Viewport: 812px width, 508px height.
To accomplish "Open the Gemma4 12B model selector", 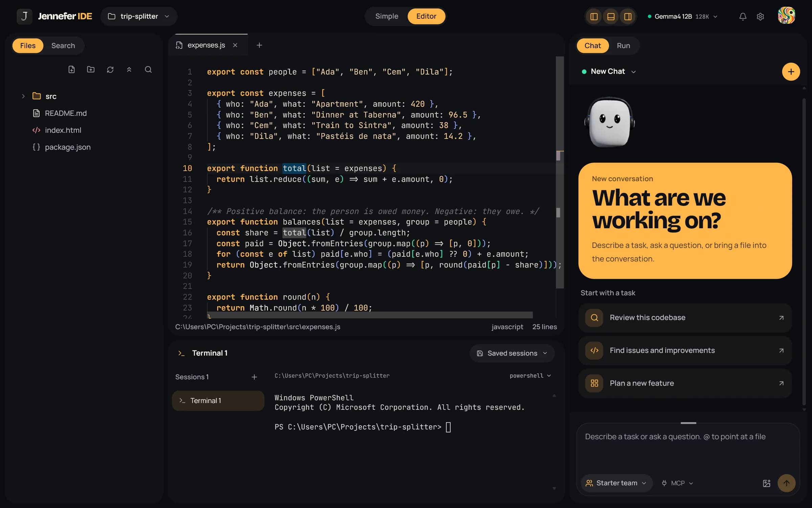I will point(682,16).
